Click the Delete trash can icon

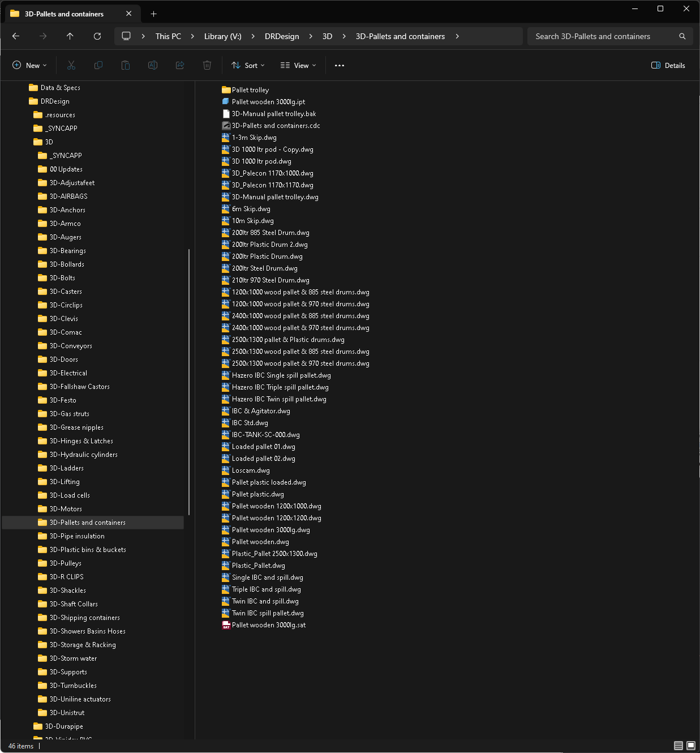point(207,66)
